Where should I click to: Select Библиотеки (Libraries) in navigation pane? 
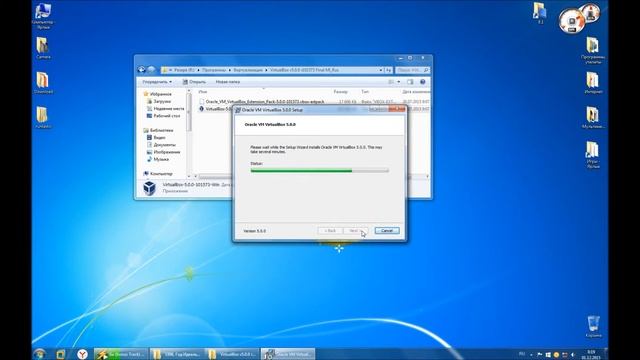pyautogui.click(x=158, y=130)
